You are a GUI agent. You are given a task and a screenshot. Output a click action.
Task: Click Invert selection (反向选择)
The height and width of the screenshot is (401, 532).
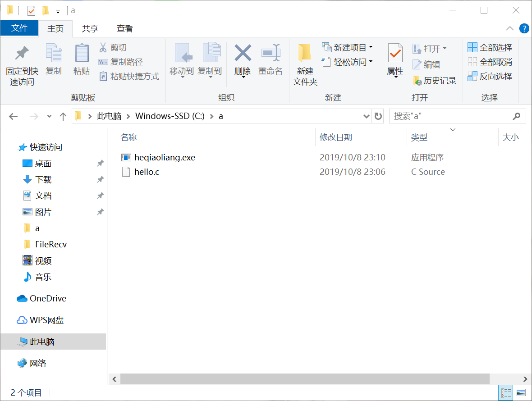pyautogui.click(x=490, y=77)
